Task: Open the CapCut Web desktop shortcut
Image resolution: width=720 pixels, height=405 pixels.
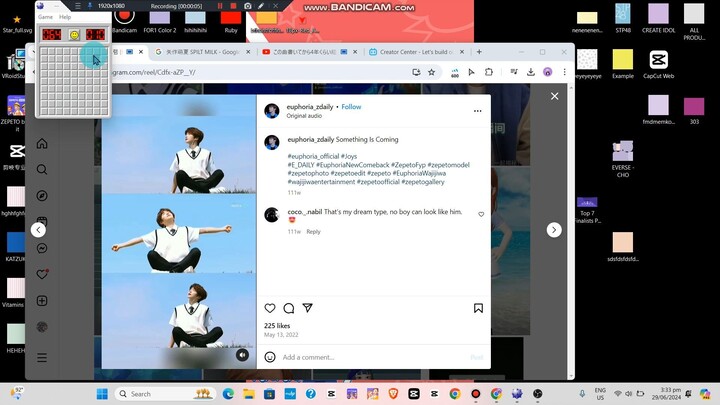Action: (658, 64)
